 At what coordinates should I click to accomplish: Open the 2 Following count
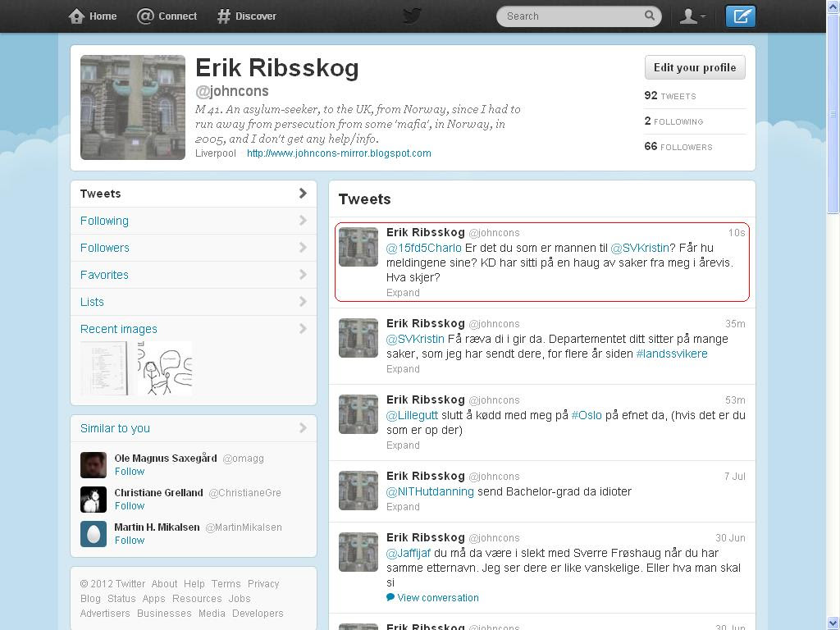tap(673, 121)
